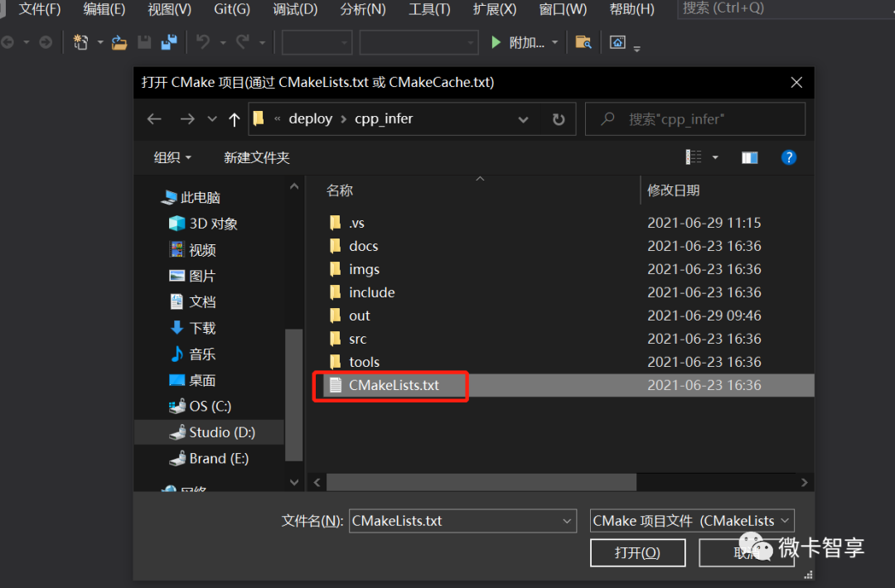Viewport: 895px width, 588px height.
Task: Click the open file toolbar icon
Action: [x=119, y=42]
